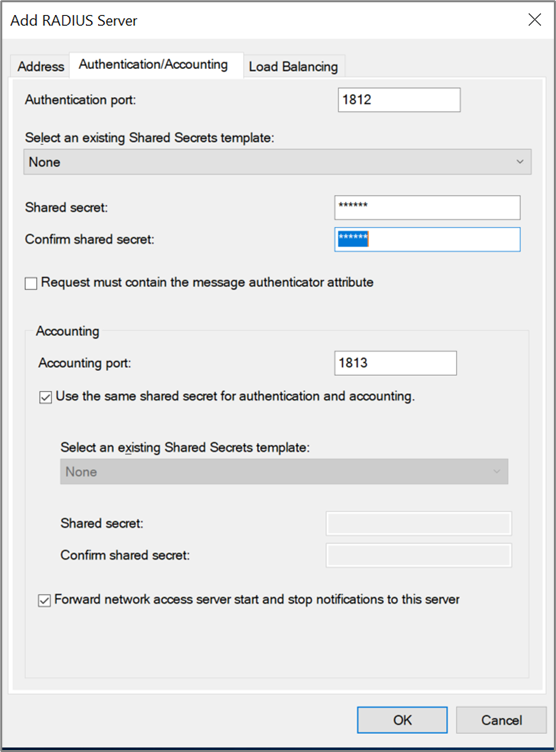Close the Add RADIUS Server dialog
The image size is (556, 752).
click(x=534, y=20)
